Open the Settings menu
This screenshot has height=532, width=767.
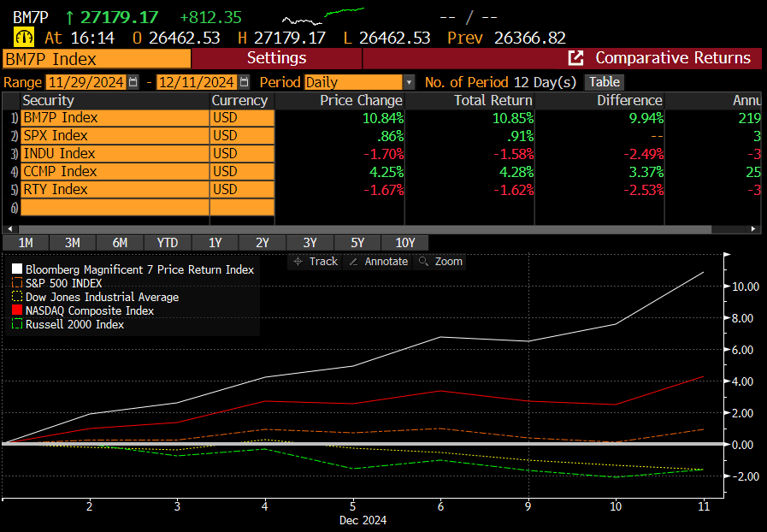point(276,58)
